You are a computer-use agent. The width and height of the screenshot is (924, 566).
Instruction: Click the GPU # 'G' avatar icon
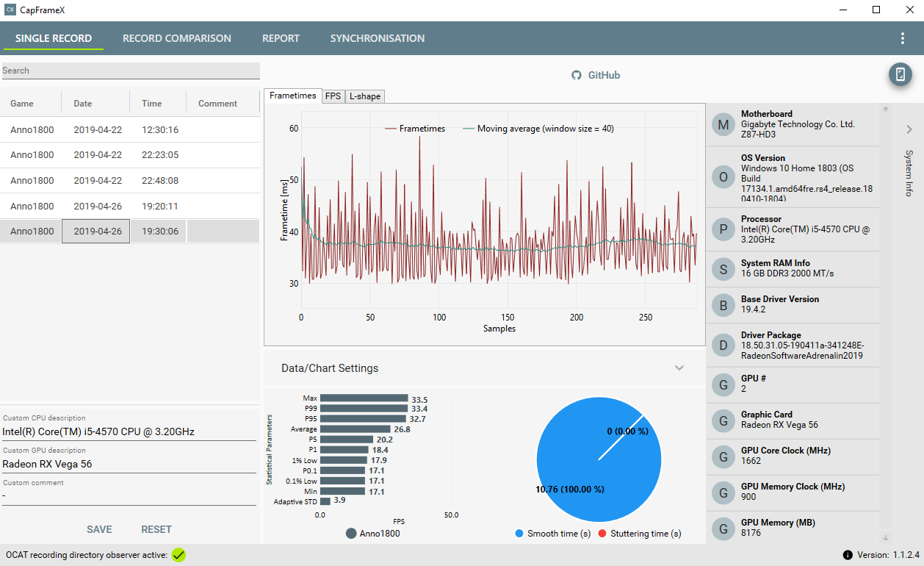click(x=723, y=384)
